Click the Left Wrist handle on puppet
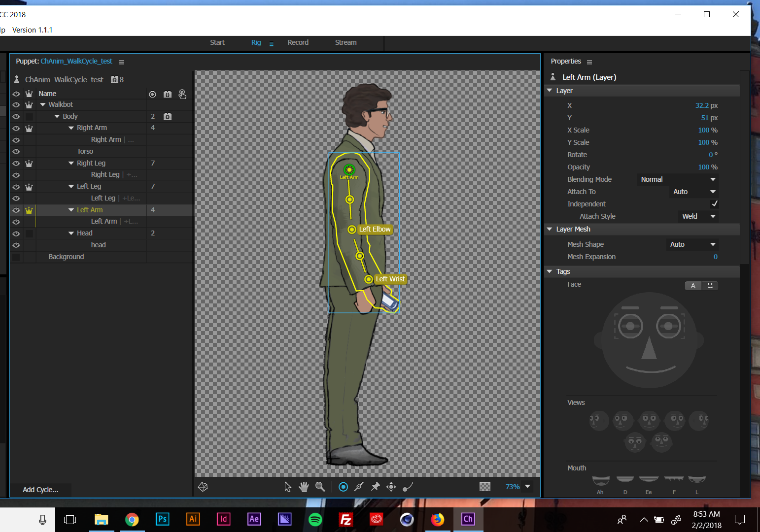This screenshot has width=760, height=532. point(369,279)
